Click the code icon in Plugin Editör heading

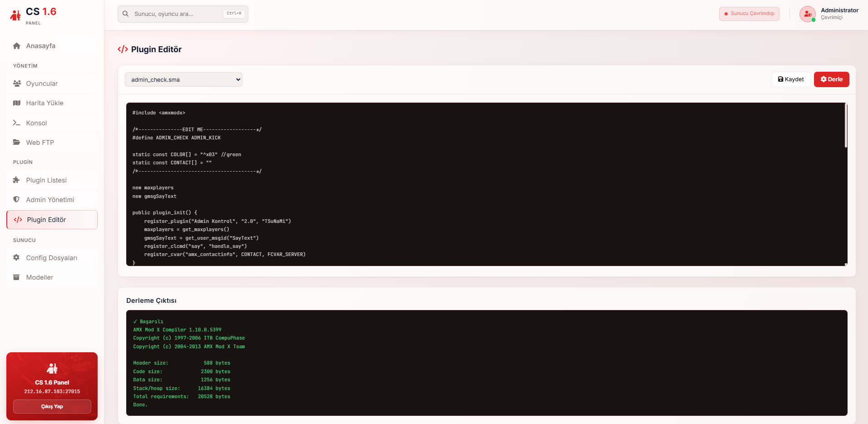tap(123, 49)
